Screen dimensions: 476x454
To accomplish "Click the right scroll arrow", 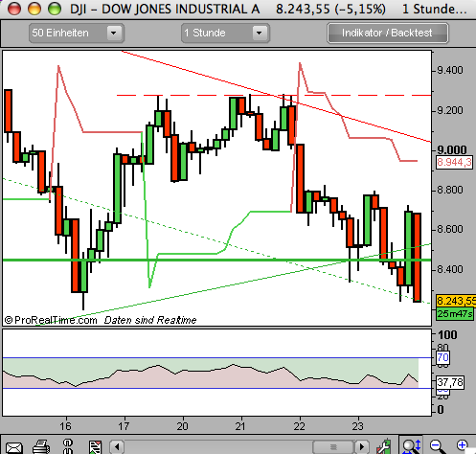I will coord(361,446).
